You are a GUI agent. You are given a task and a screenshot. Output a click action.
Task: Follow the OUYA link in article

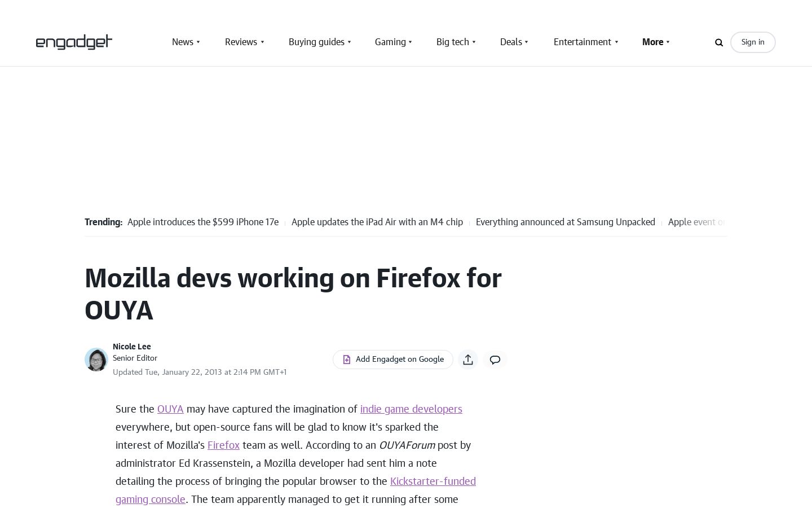[x=170, y=409]
